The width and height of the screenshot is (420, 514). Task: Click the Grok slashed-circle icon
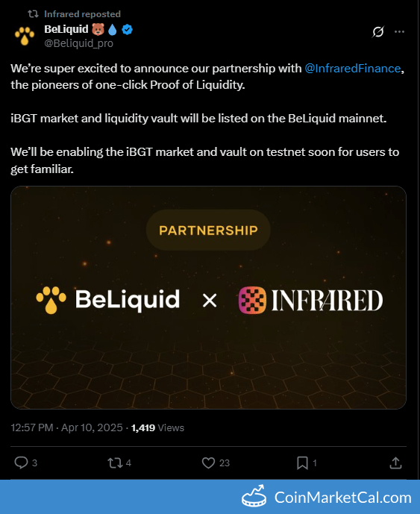pyautogui.click(x=377, y=32)
